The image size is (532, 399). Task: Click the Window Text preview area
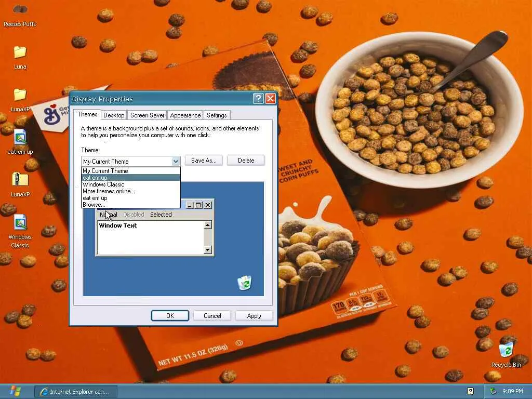(x=151, y=237)
